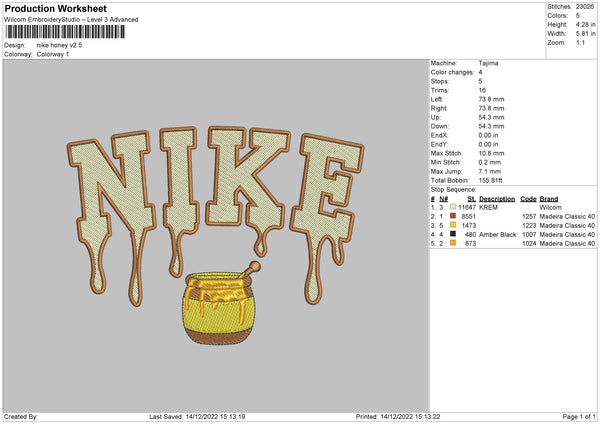The width and height of the screenshot is (600, 424).
Task: Select the 'Last Saved: 14/12/2022 15:13:19' text
Action: coord(197,416)
